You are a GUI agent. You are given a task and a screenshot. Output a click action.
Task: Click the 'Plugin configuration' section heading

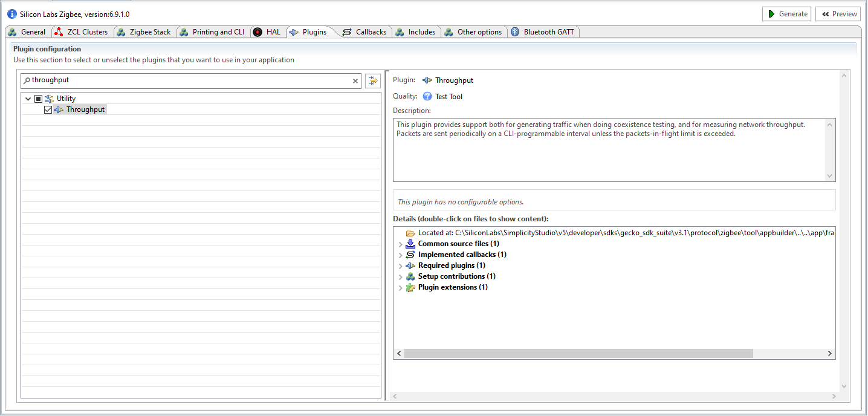click(47, 49)
